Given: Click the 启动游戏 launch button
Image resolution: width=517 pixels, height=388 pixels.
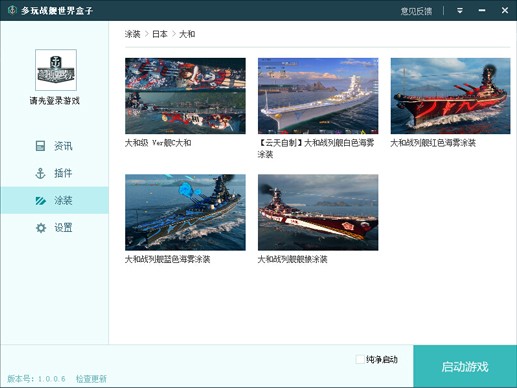Looking at the screenshot, I should pyautogui.click(x=465, y=366).
